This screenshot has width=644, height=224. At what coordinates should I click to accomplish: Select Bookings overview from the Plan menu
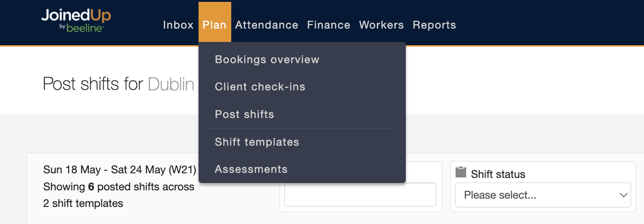(267, 59)
